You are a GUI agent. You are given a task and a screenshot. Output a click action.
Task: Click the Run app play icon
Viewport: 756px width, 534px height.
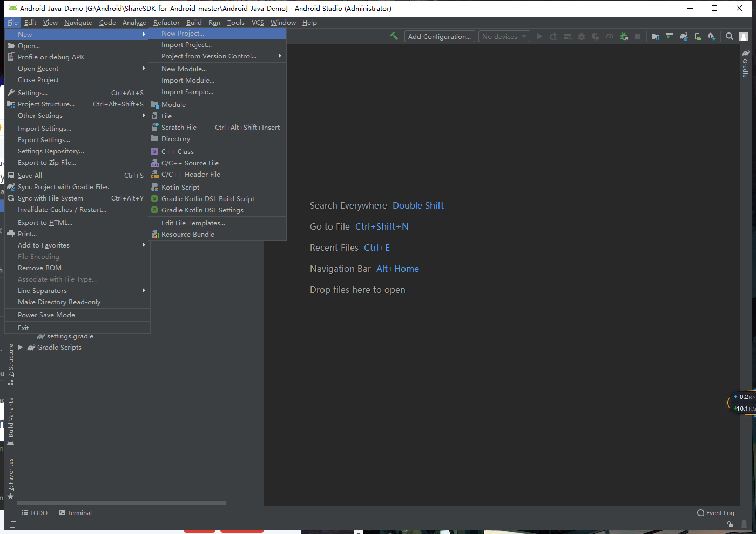coord(539,36)
